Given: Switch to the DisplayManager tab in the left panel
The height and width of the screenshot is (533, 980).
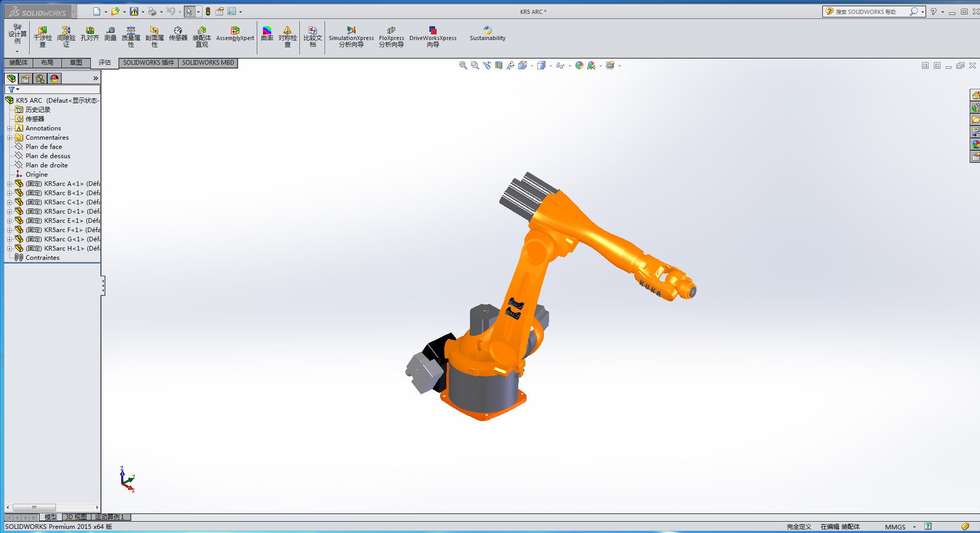Looking at the screenshot, I should pyautogui.click(x=54, y=79).
